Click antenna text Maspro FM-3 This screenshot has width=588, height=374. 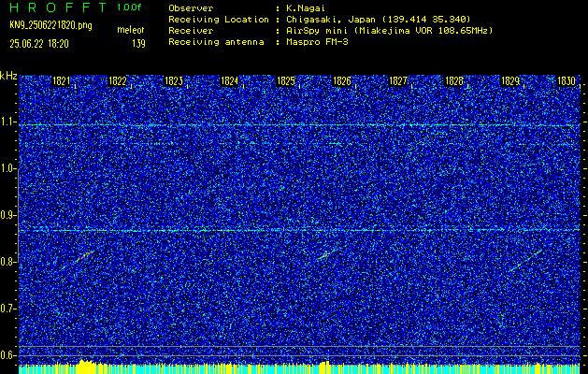point(317,42)
